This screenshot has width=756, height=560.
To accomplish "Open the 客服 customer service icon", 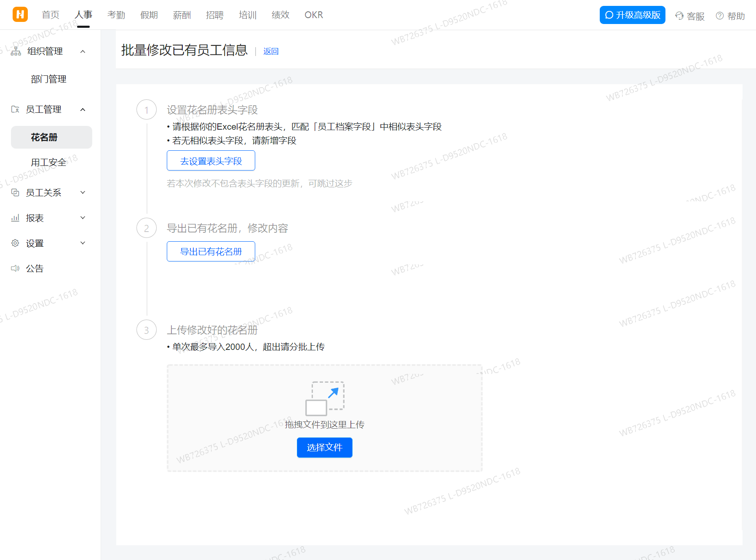I will point(679,16).
